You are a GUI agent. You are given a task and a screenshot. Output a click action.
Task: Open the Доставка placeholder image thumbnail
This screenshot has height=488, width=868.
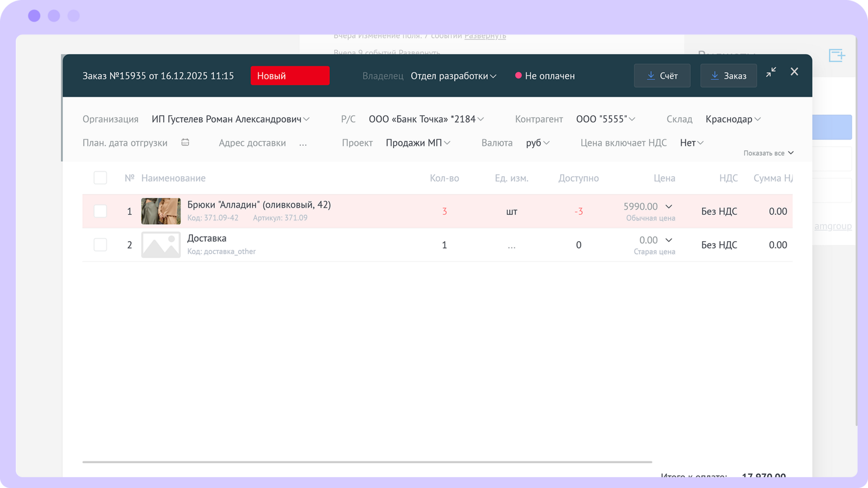point(161,245)
